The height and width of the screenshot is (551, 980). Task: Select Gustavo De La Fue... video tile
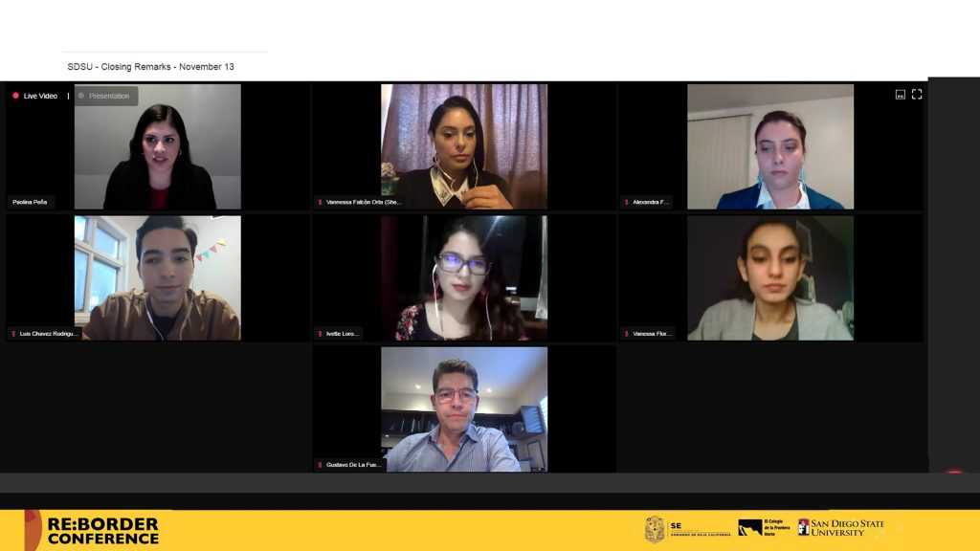tap(464, 409)
